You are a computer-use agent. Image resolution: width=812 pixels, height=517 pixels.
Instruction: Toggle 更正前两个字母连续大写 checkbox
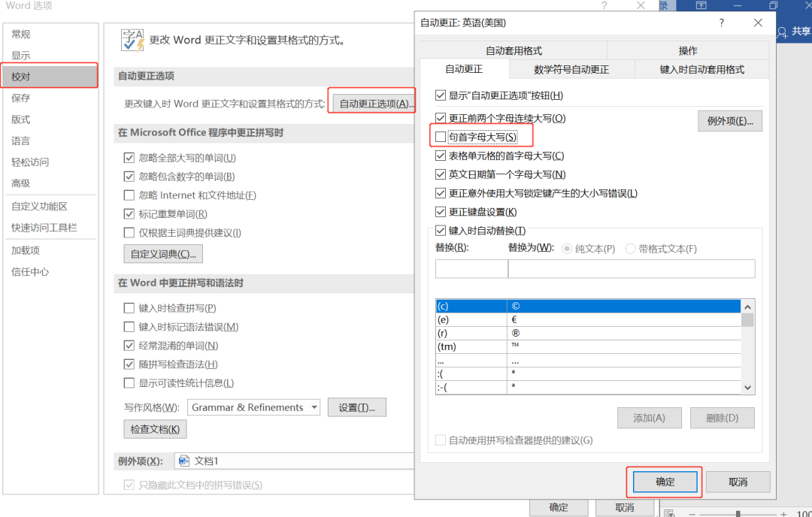pyautogui.click(x=441, y=118)
